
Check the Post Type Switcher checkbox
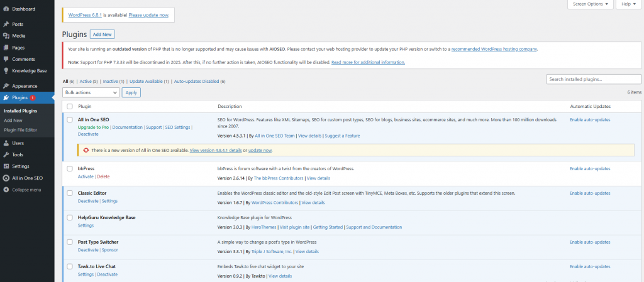tap(70, 242)
